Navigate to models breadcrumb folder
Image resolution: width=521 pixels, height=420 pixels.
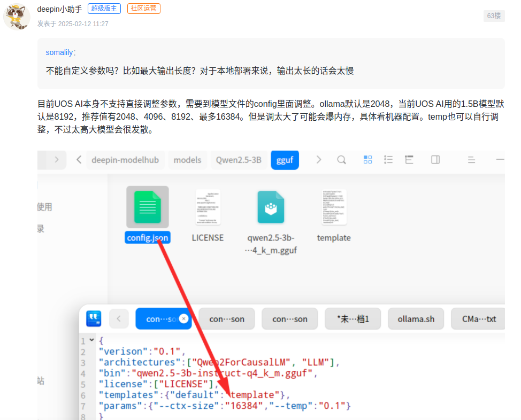click(187, 160)
